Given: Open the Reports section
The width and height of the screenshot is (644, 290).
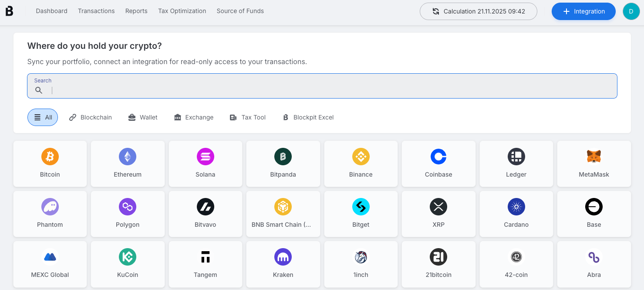Looking at the screenshot, I should point(136,11).
